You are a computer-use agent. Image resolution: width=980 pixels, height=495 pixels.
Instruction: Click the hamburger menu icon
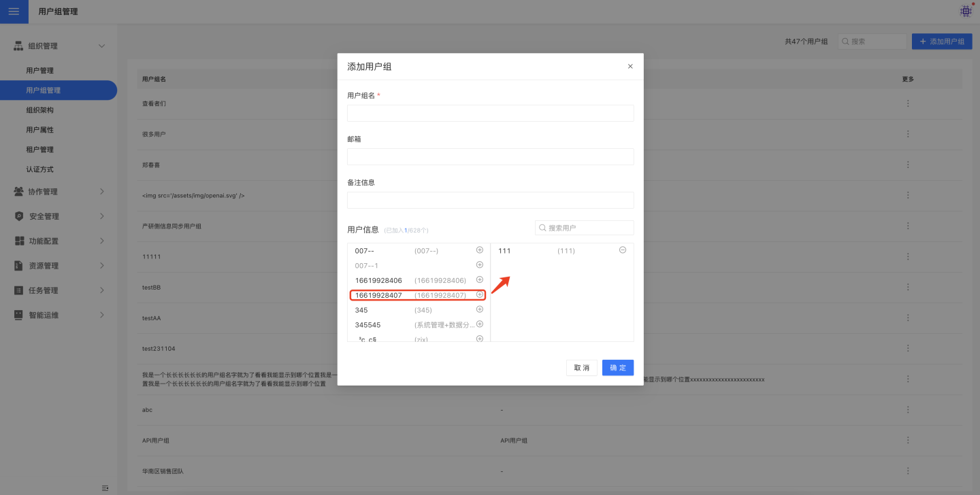pos(14,12)
